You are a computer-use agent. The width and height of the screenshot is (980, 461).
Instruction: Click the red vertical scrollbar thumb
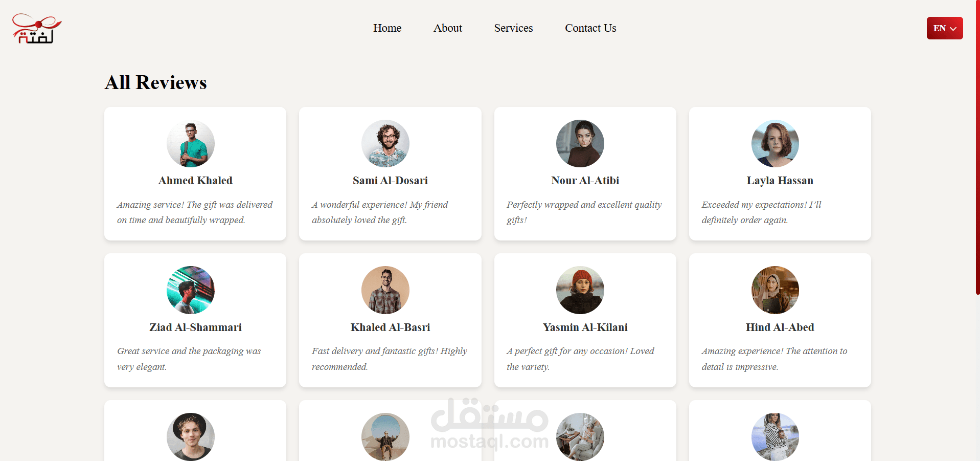click(x=977, y=147)
